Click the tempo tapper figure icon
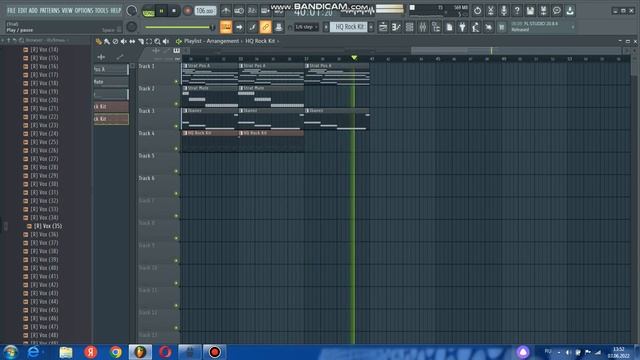This screenshot has height=360, width=640. (x=476, y=27)
